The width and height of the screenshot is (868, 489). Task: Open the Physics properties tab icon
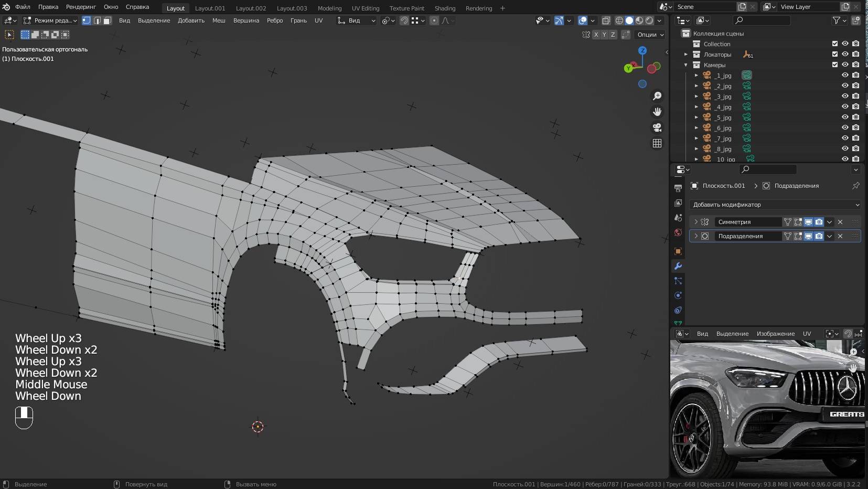pyautogui.click(x=678, y=295)
